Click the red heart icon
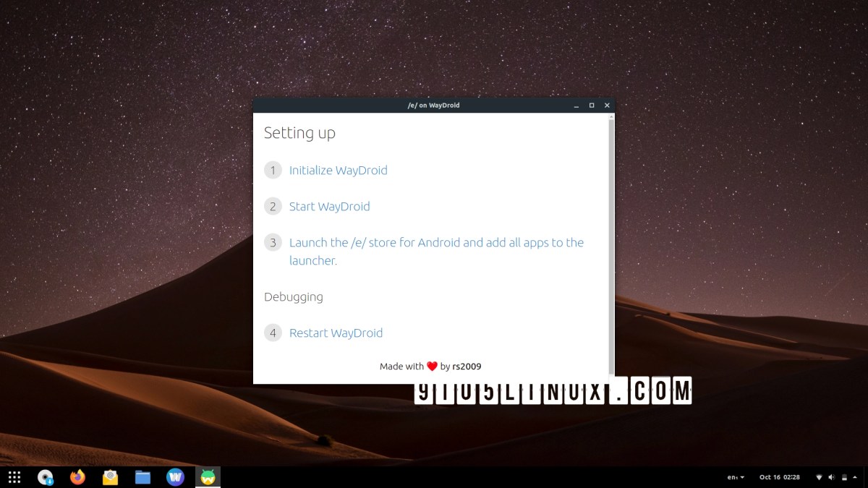Image resolution: width=868 pixels, height=488 pixels. pyautogui.click(x=432, y=367)
